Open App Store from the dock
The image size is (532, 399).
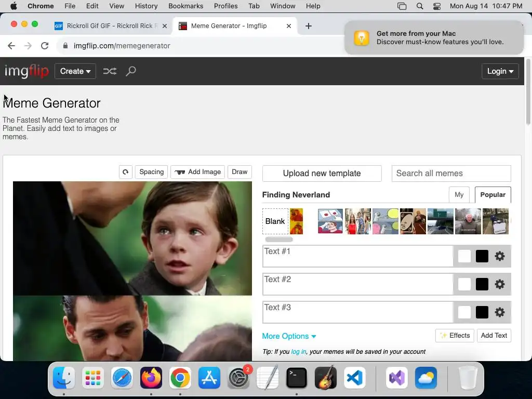(x=209, y=378)
